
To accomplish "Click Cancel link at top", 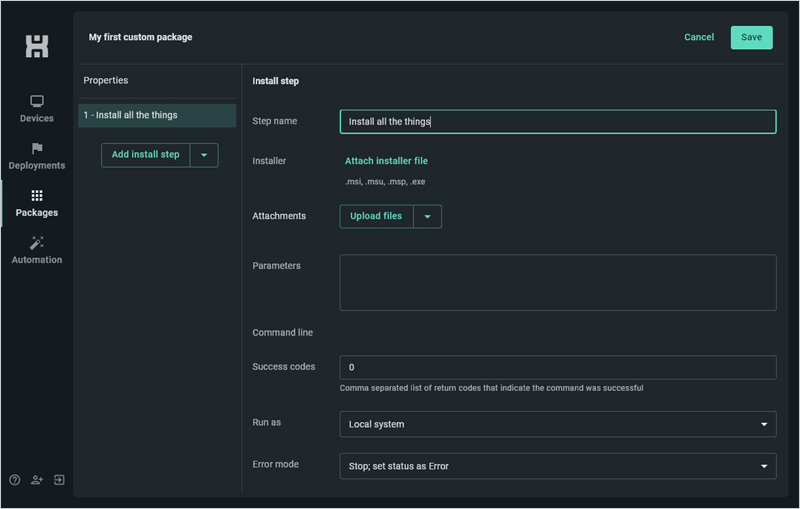I will coord(699,37).
